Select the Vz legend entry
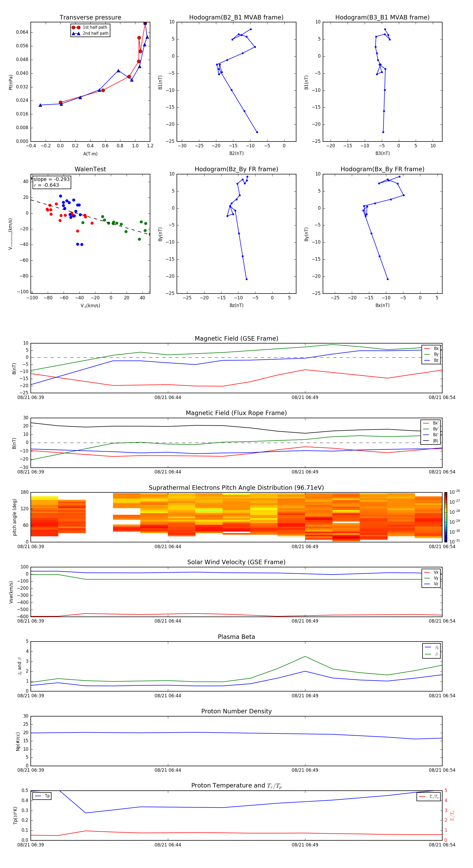This screenshot has height=868, width=473. pyautogui.click(x=431, y=584)
